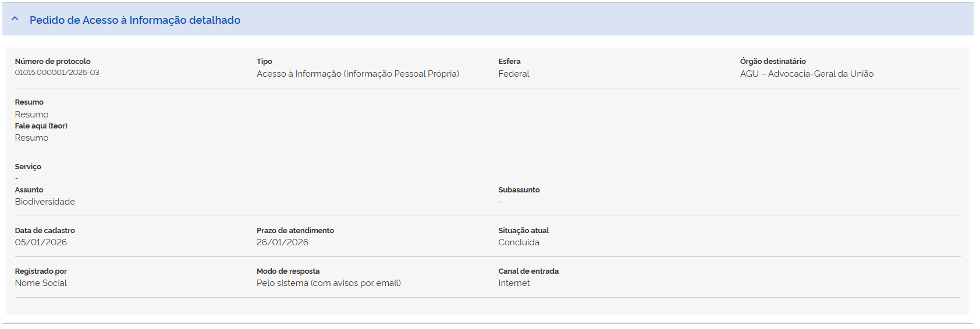Click the deadline date 26/01/2026
980x329 pixels.
pyautogui.click(x=282, y=242)
